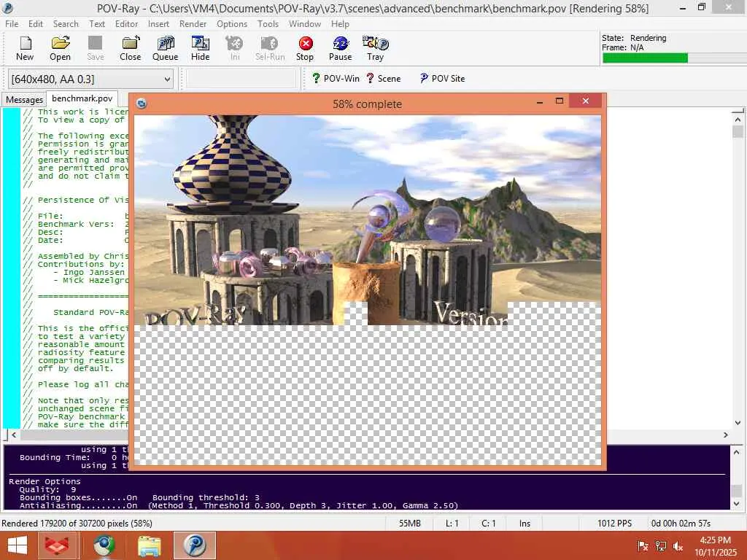Click the POV-Ray application icon in title bar
The height and width of the screenshot is (560, 747).
click(7, 8)
